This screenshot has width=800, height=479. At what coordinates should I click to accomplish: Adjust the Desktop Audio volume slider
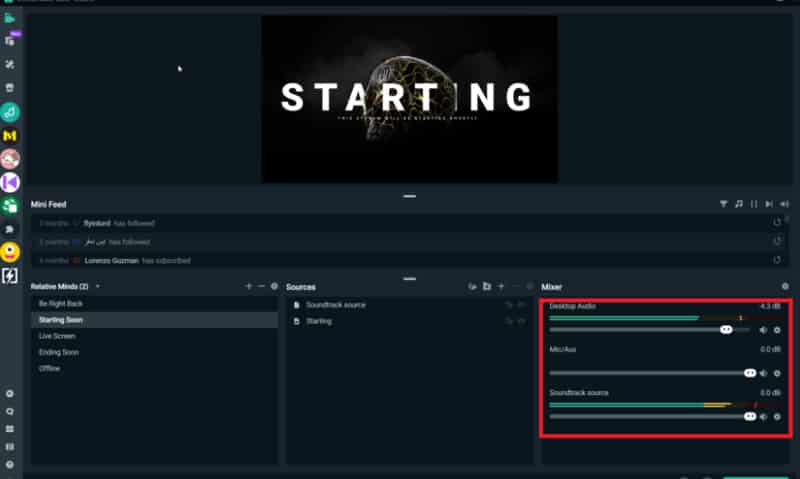(x=649, y=330)
